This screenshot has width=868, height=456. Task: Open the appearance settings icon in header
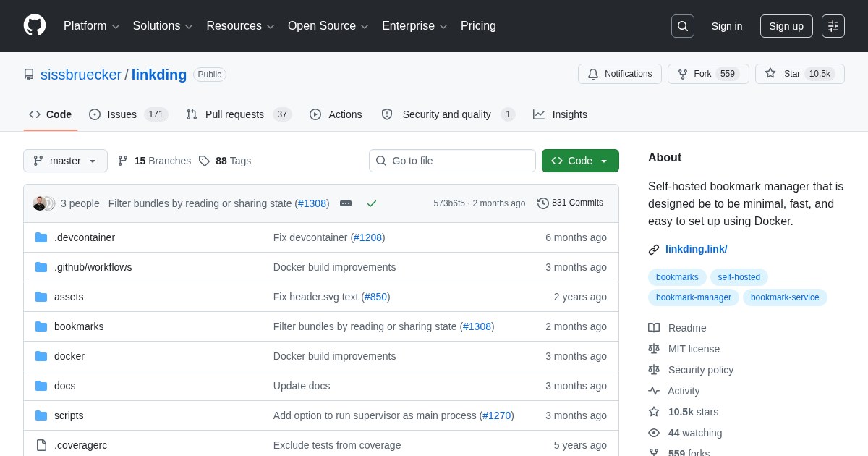833,26
